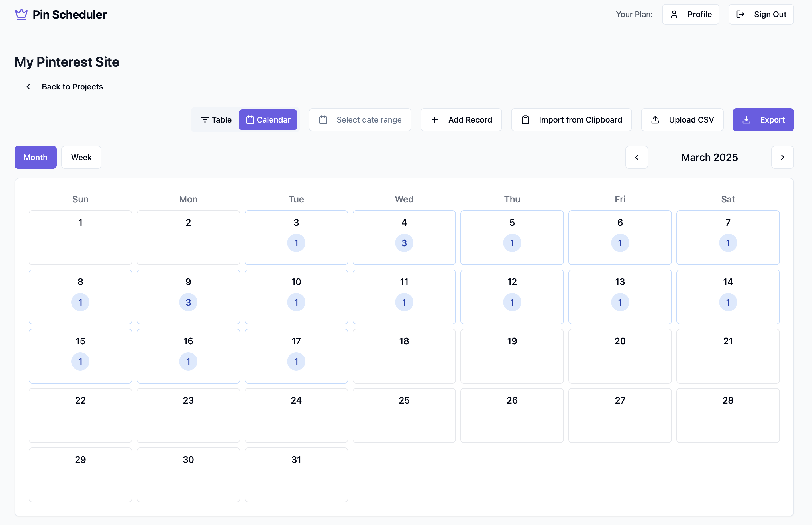Click the upload icon beside Upload CSV
The width and height of the screenshot is (812, 525).
[655, 120]
